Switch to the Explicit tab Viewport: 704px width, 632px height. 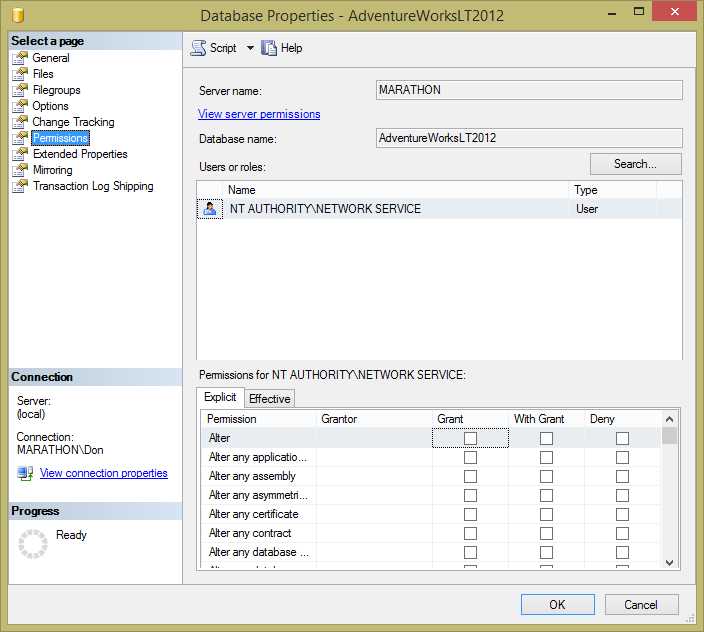point(220,397)
